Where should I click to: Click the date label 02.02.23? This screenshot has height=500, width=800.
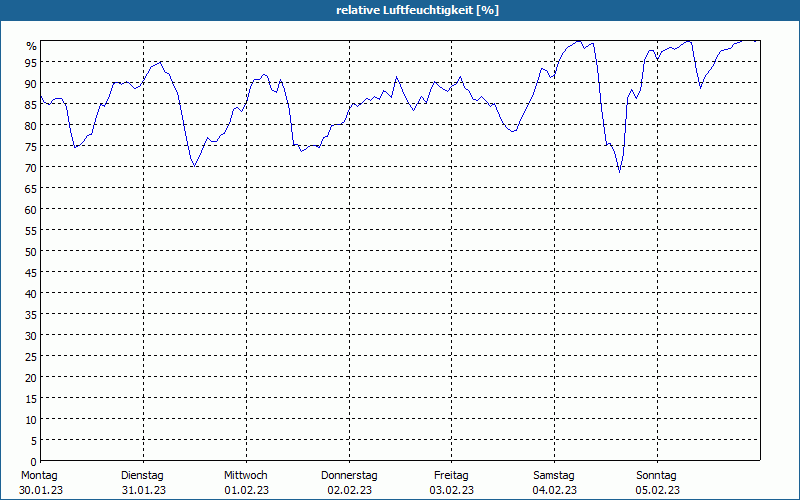click(x=349, y=490)
